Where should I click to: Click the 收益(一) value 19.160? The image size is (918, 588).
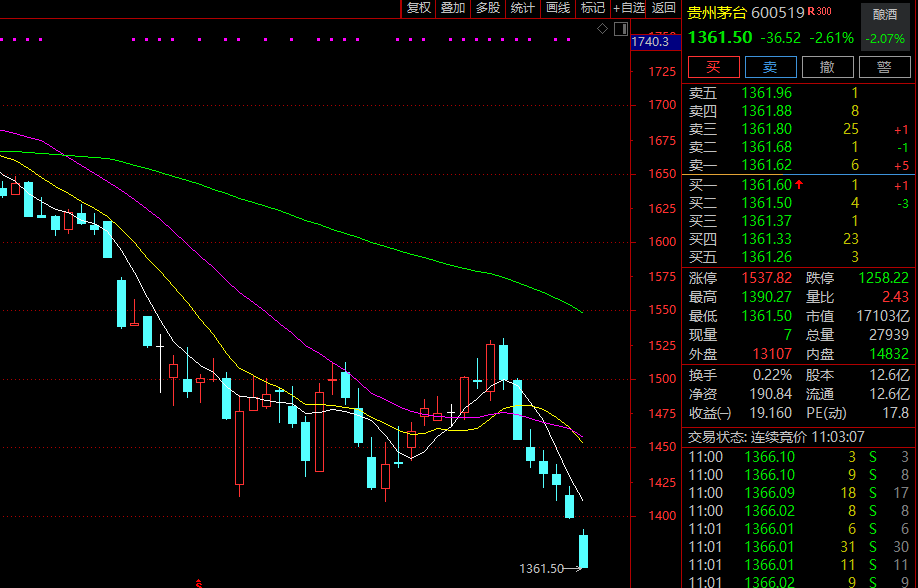(771, 413)
